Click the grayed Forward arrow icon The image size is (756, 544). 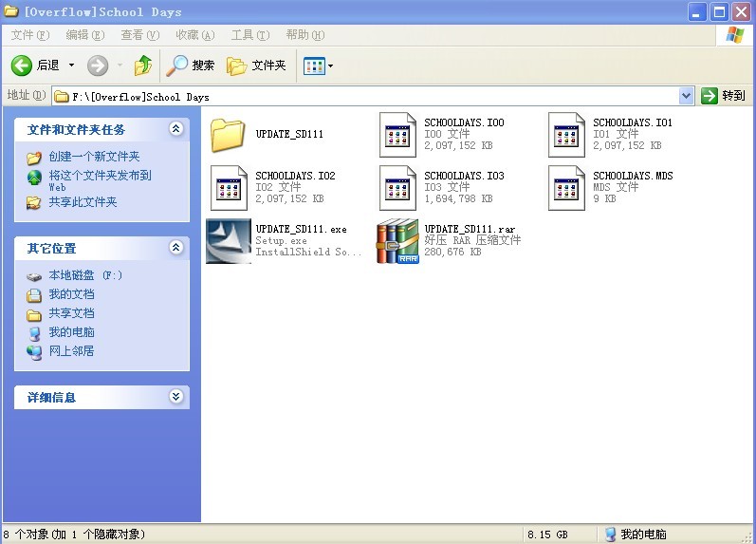[98, 66]
